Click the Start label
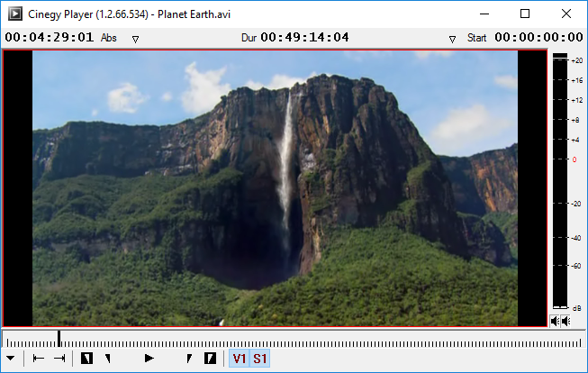This screenshot has width=588, height=373. coord(476,38)
